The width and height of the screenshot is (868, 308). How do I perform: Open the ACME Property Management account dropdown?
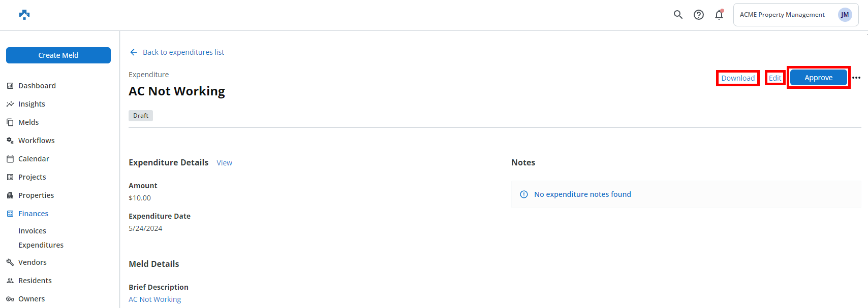[782, 15]
